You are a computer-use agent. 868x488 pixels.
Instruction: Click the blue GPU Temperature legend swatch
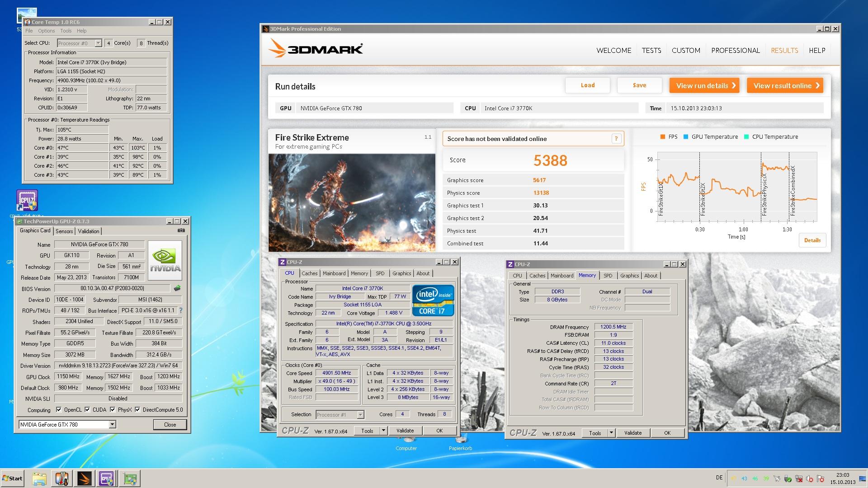686,137
